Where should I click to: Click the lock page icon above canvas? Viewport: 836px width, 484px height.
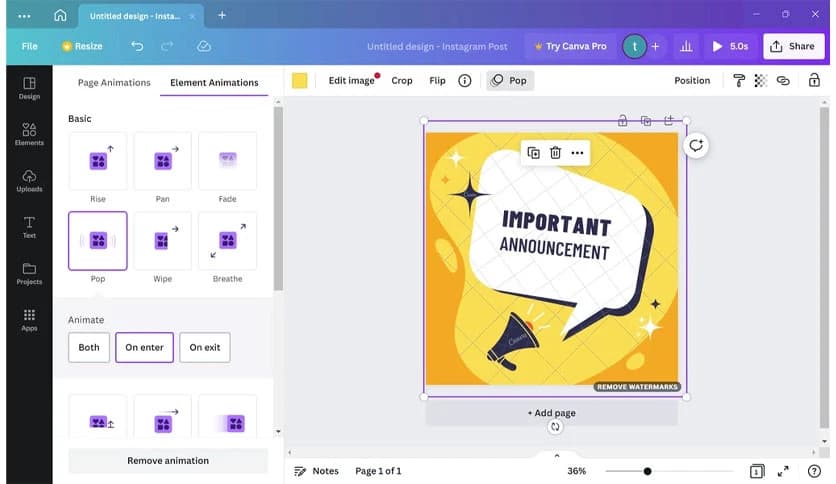(x=622, y=121)
